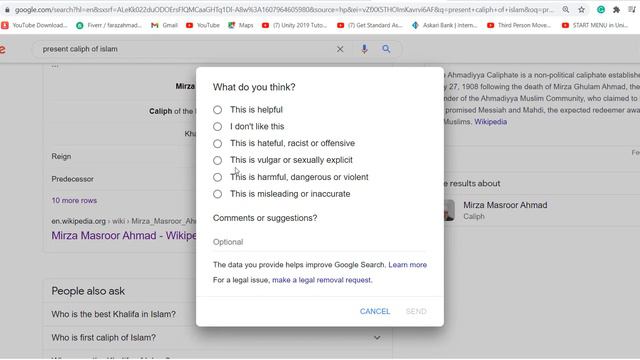Select 'This is harmful, dangerous or violent'
Image resolution: width=640 pixels, height=360 pixels.
click(218, 177)
